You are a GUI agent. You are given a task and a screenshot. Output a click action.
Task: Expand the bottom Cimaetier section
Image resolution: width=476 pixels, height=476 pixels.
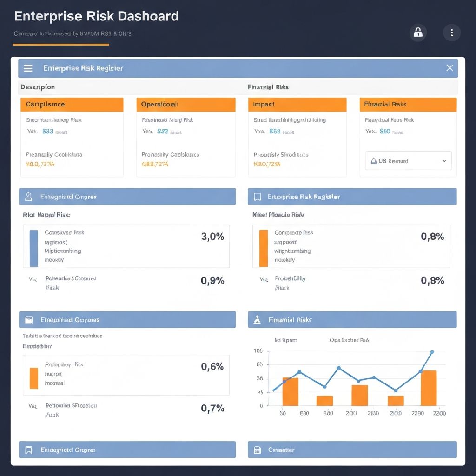pos(352,450)
